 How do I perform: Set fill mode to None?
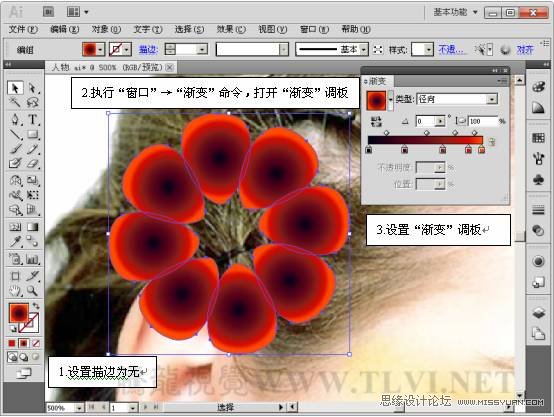(36, 343)
